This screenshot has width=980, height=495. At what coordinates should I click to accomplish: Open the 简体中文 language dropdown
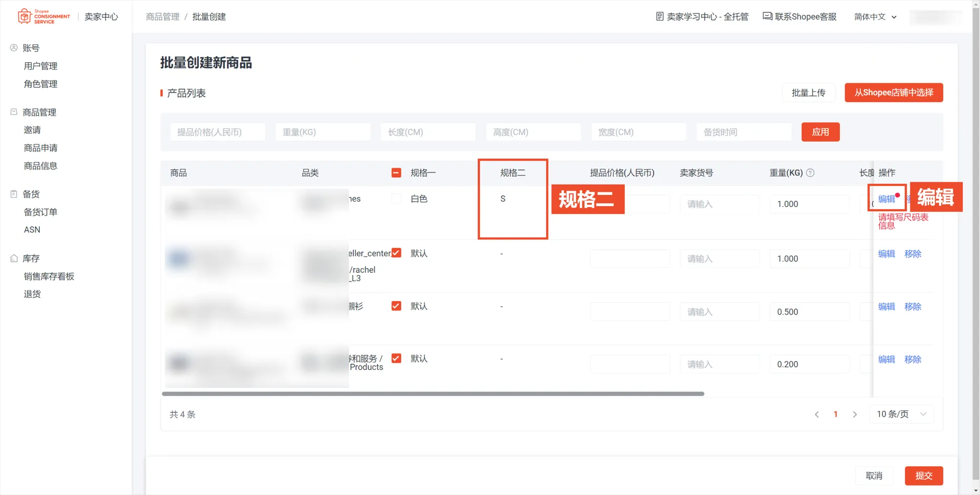[873, 16]
